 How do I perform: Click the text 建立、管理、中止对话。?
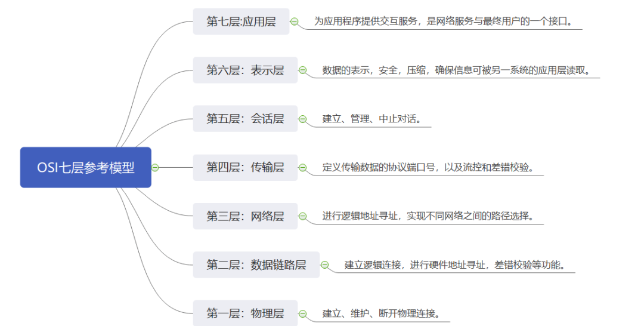371,119
